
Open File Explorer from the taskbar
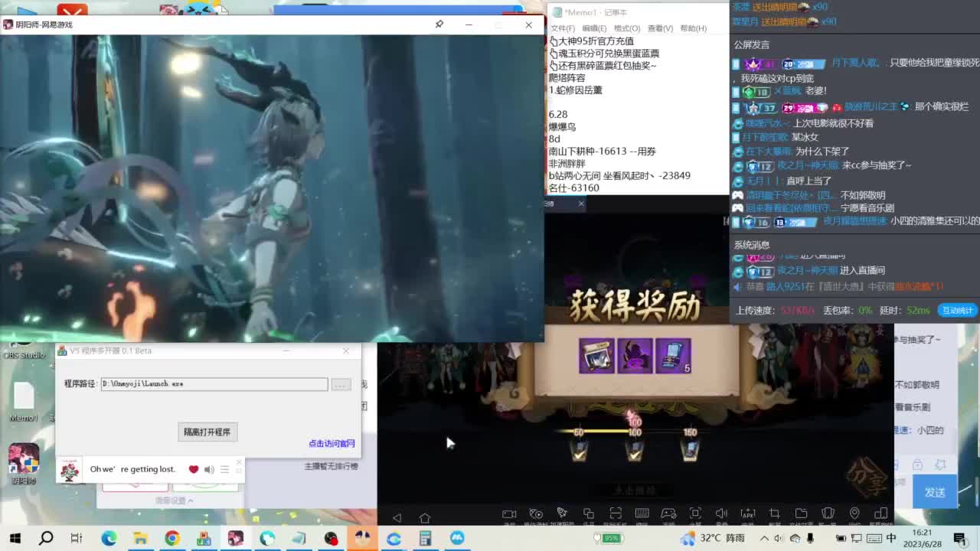(x=140, y=538)
